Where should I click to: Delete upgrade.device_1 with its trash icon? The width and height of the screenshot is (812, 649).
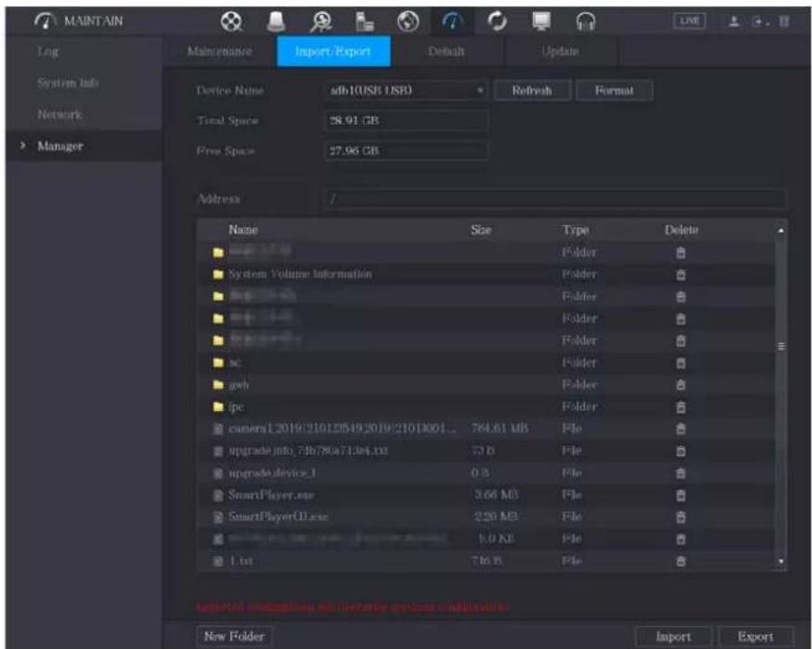point(681,473)
